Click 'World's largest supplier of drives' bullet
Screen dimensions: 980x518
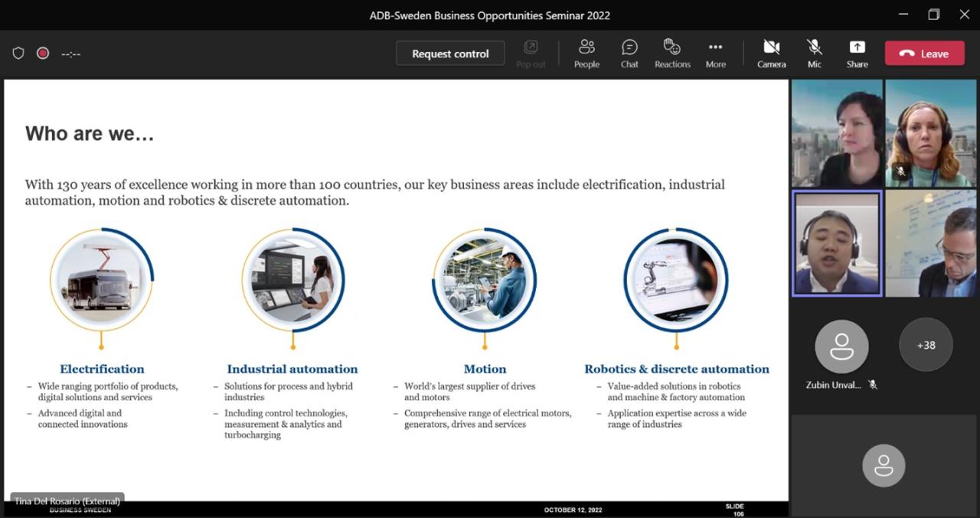point(470,392)
